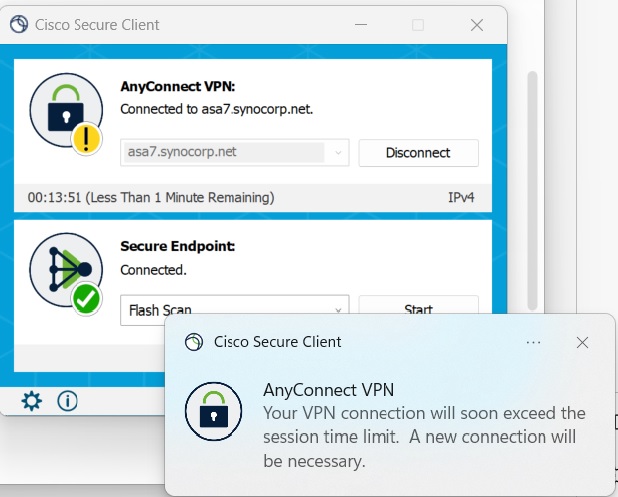This screenshot has height=497, width=618.
Task: Click the vertical scrollbar in client window
Action: pos(532,190)
